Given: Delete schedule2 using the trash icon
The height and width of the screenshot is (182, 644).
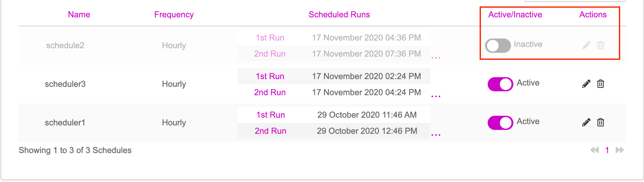Looking at the screenshot, I should point(600,45).
